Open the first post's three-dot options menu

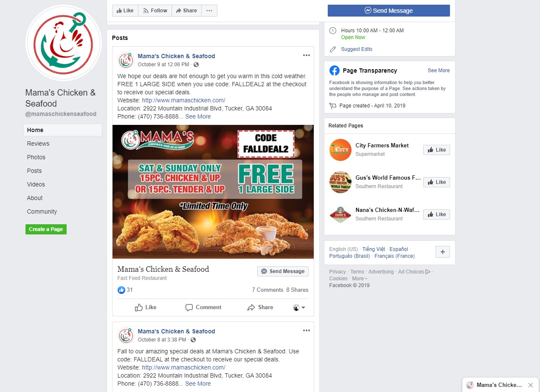(307, 55)
